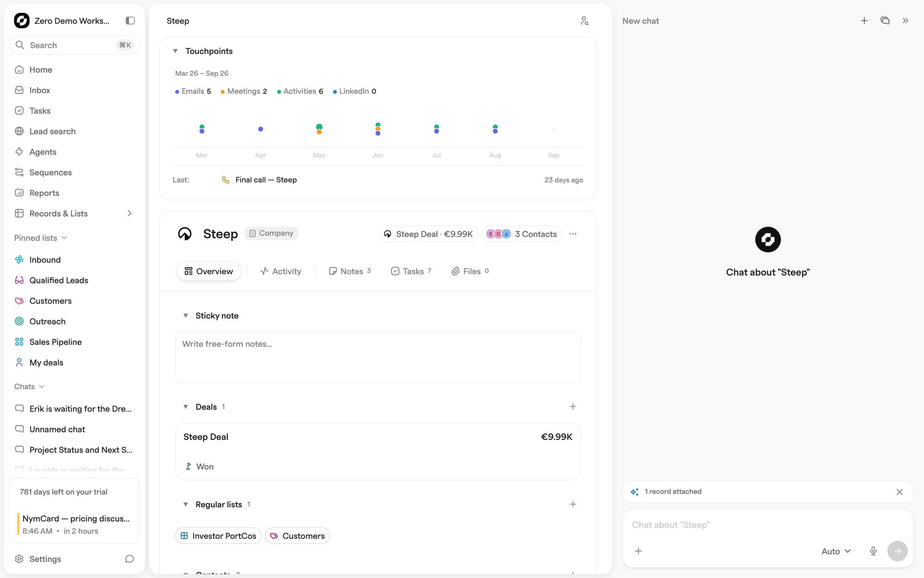Open the Steep Deal €9.99K chip
Screen dimensions: 924x578
click(428, 234)
